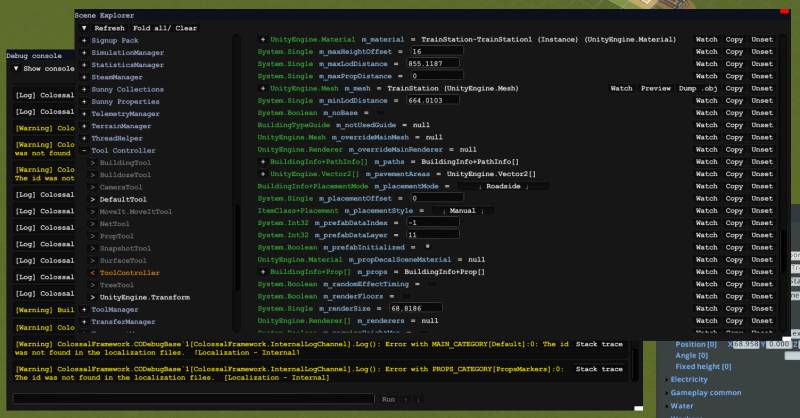
Task: Expand the m_props Prop array
Action: coord(263,272)
